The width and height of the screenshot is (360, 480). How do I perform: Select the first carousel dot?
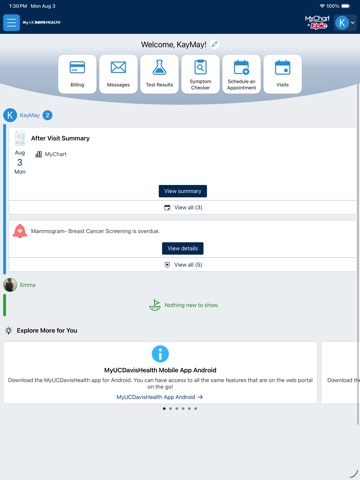[164, 408]
